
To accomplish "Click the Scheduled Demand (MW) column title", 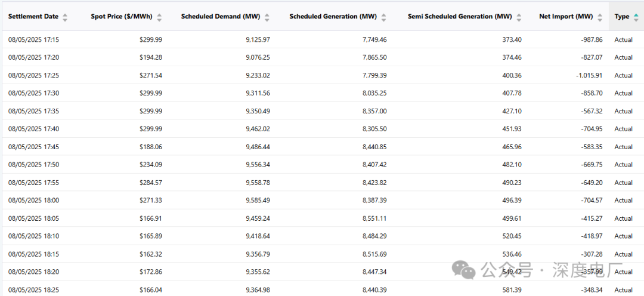I will [x=221, y=17].
